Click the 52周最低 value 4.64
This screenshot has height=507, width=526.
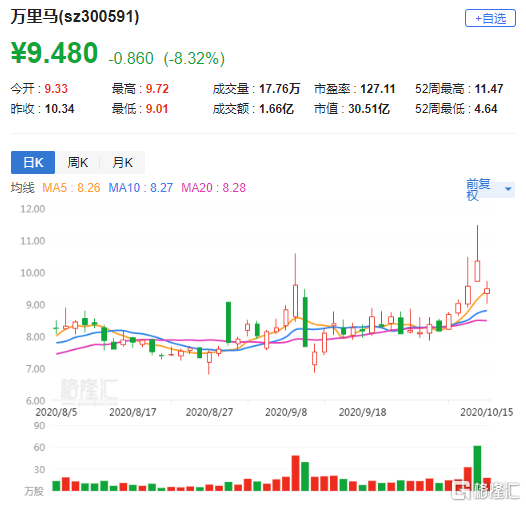tap(486, 109)
